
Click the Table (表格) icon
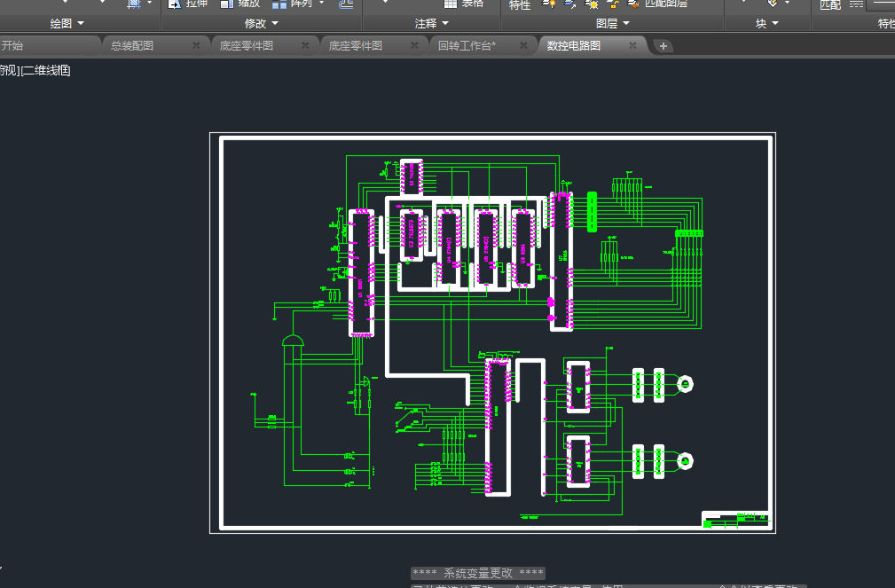click(451, 4)
